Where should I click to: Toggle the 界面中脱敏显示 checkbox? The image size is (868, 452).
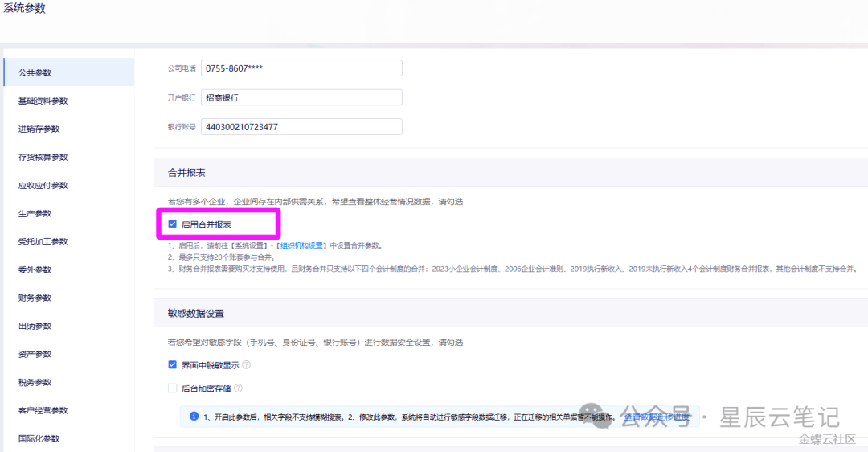pos(172,364)
